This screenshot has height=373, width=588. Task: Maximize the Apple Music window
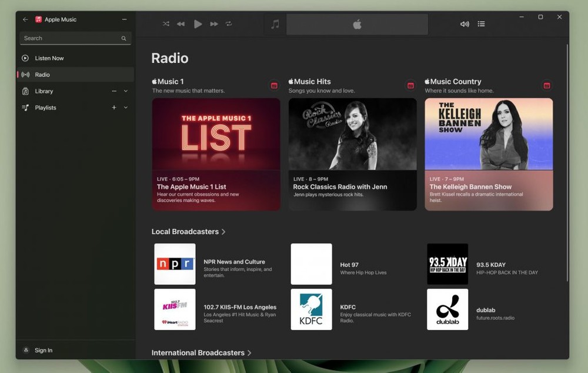tap(540, 17)
